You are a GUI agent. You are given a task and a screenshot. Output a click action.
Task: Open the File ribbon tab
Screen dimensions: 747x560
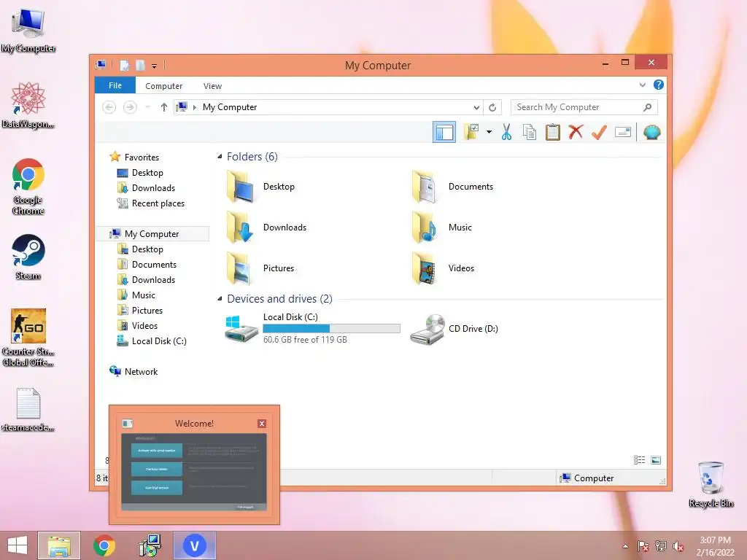pos(115,85)
